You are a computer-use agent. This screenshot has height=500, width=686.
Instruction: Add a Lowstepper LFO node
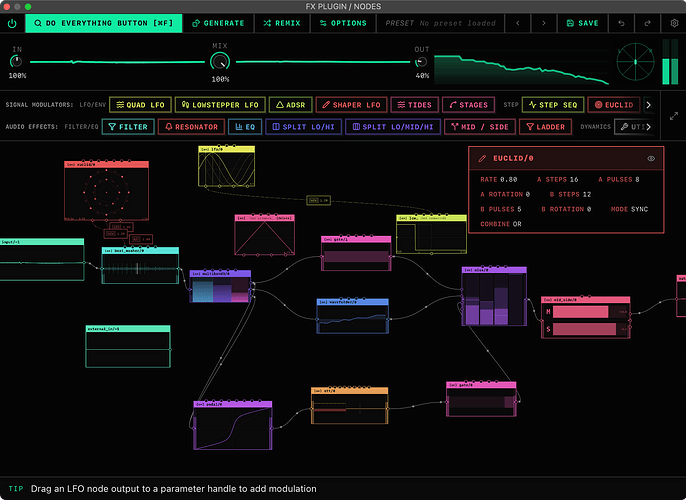(x=220, y=105)
